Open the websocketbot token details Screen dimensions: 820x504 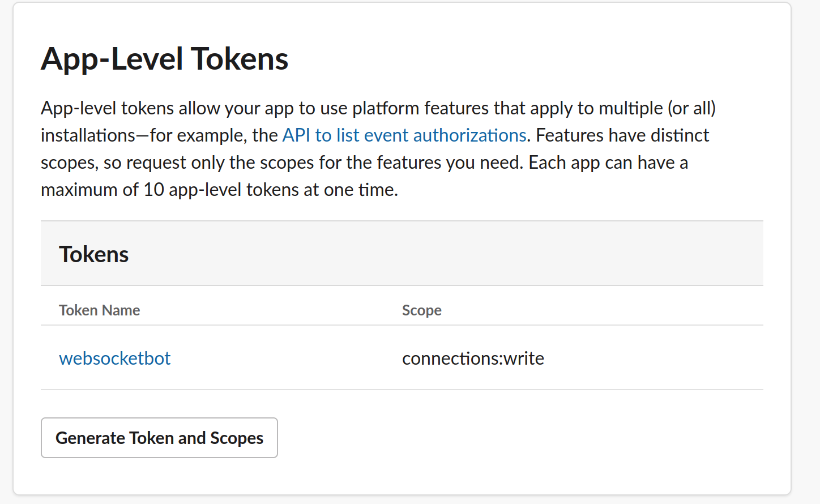[x=114, y=358]
